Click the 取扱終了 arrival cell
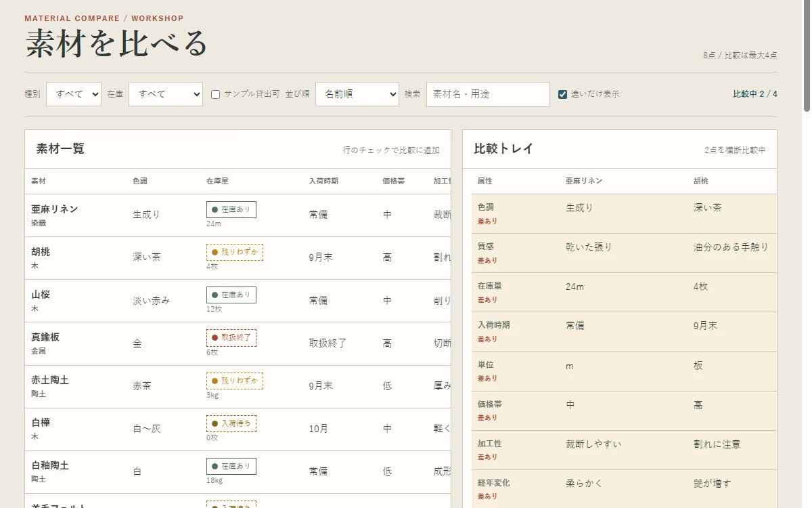Image resolution: width=812 pixels, height=508 pixels. point(328,343)
